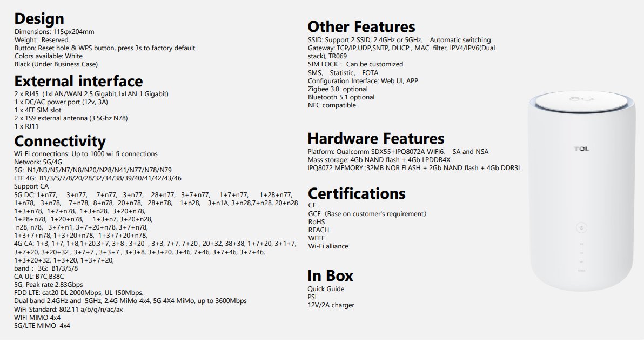Click the "Zigbee 3.0 optional" line
644x343 pixels.
pos(338,89)
